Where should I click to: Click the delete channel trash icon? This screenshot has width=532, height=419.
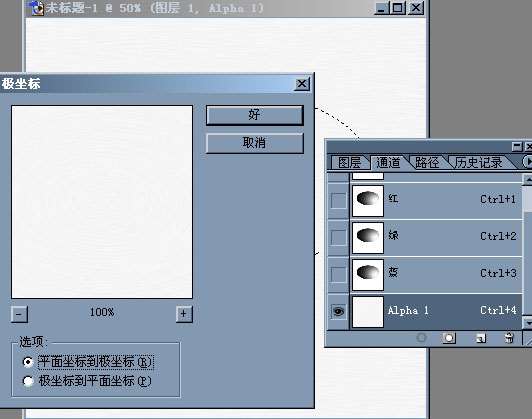(509, 338)
